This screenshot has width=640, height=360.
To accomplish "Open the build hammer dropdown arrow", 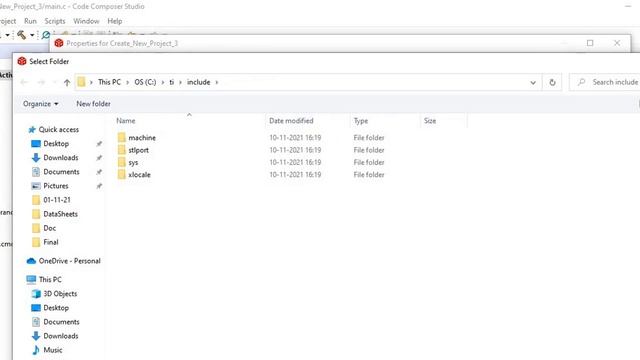I will 32,35.
